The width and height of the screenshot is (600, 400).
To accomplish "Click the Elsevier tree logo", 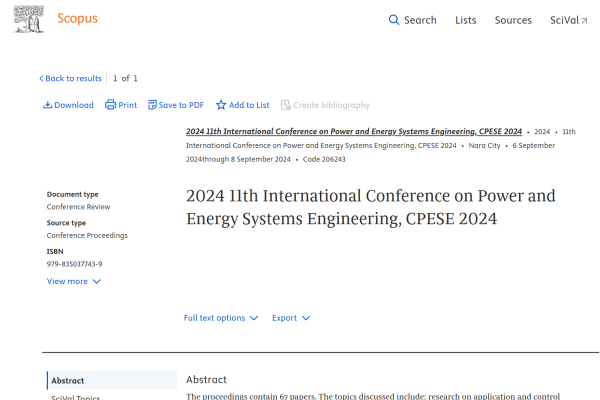I will coord(29,19).
